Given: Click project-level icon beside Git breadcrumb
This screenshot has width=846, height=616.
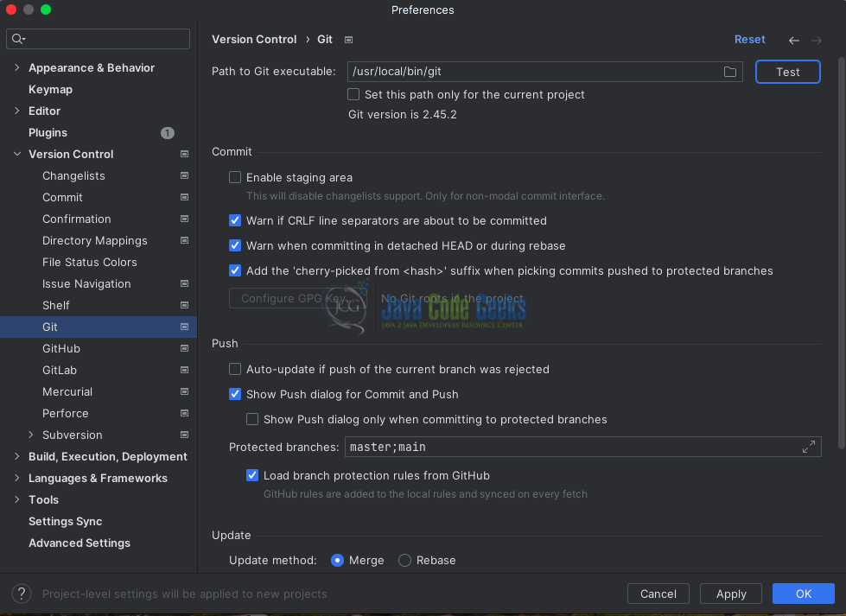Looking at the screenshot, I should point(348,40).
